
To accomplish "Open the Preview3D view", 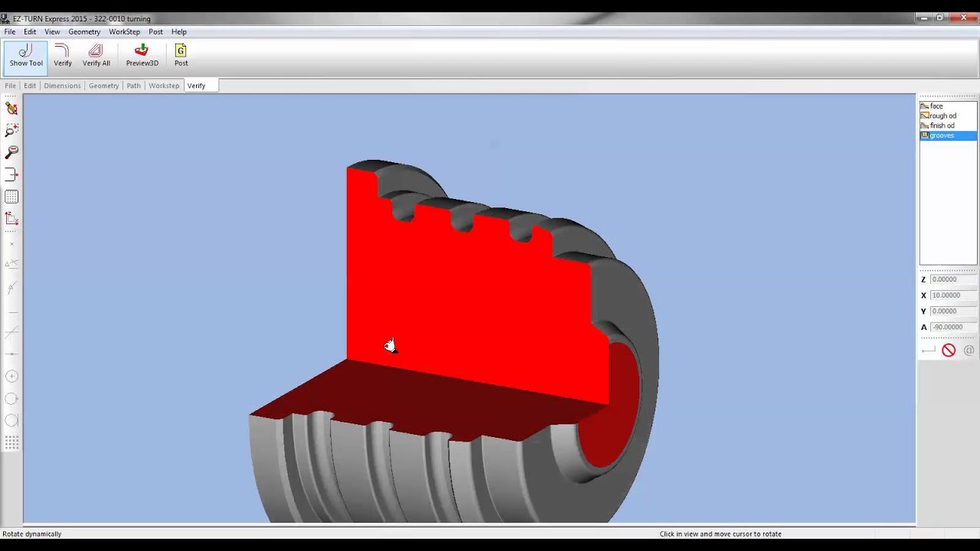I will [x=142, y=56].
